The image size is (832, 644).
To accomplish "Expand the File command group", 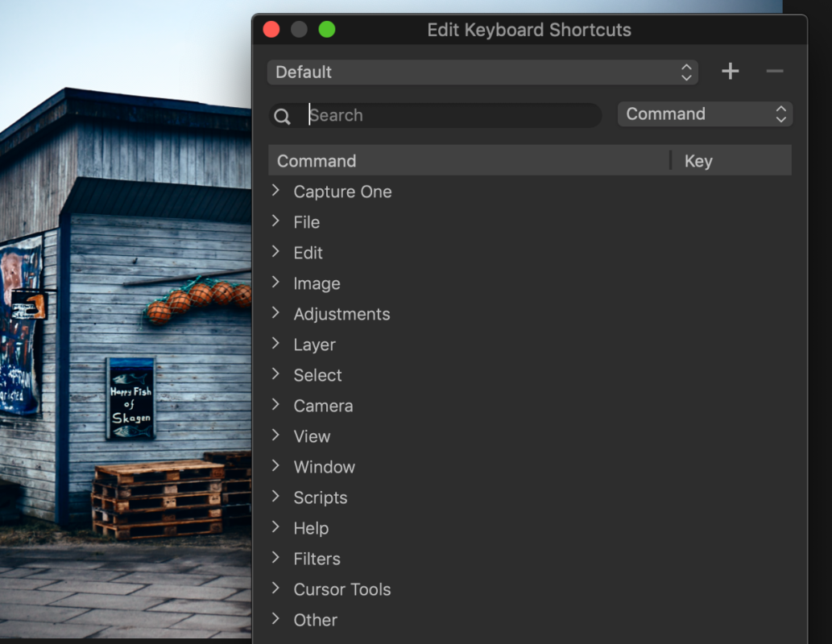I will [275, 222].
